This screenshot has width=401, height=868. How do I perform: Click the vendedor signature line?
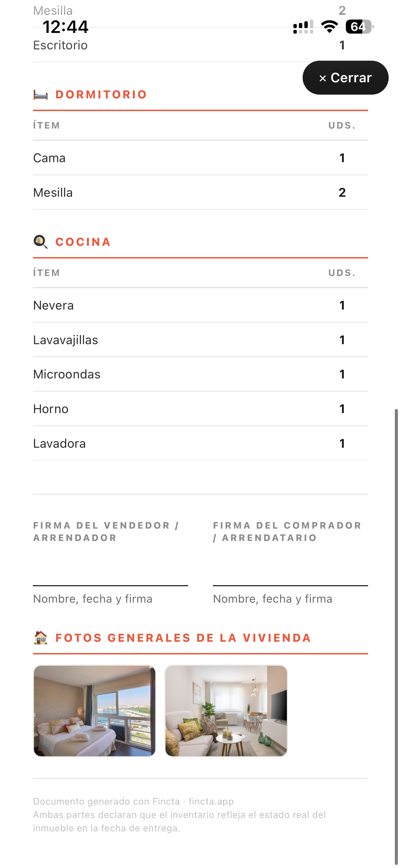click(111, 586)
